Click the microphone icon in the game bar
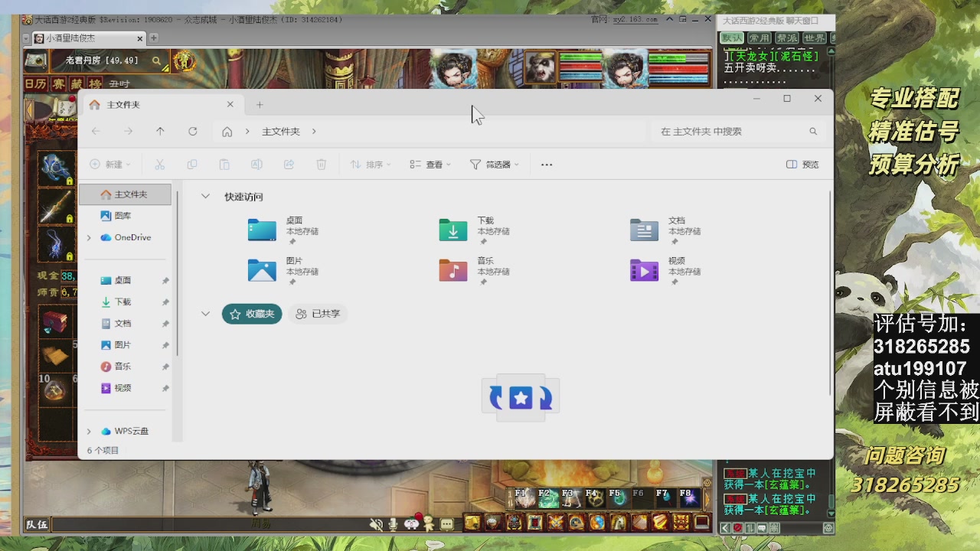Image resolution: width=980 pixels, height=551 pixels. [x=393, y=524]
